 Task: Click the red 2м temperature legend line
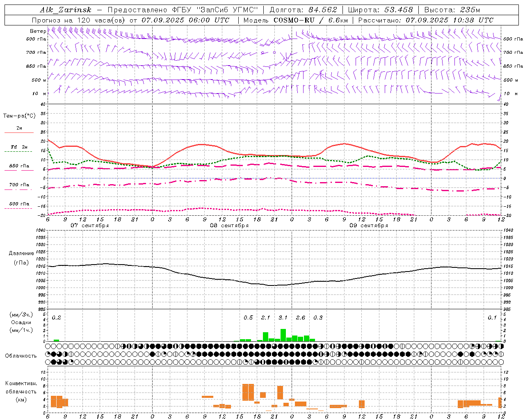[19, 132]
